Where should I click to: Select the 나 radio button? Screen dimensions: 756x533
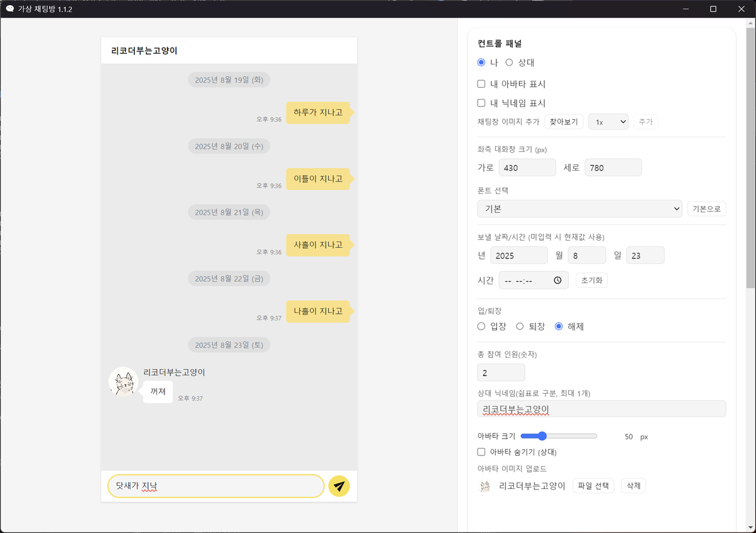[x=481, y=62]
